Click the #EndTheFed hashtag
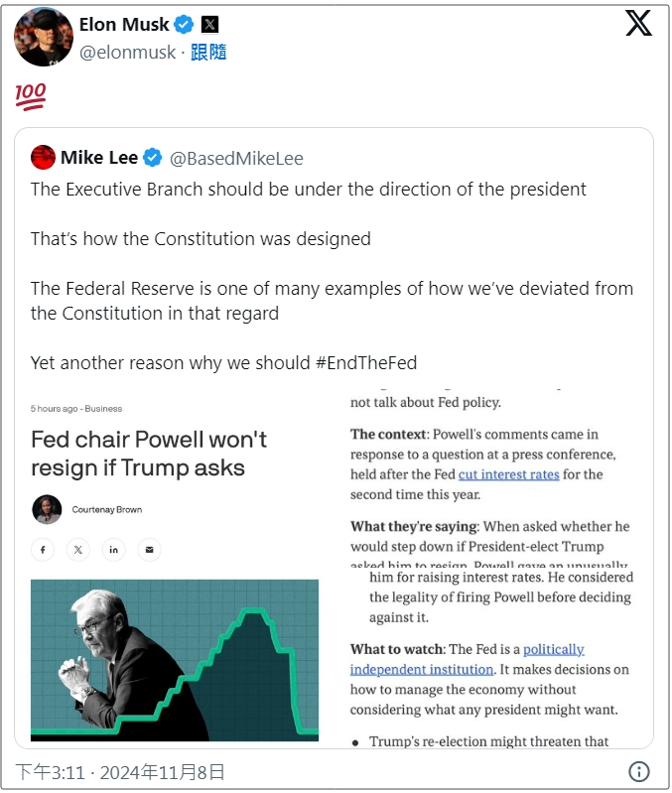672x793 pixels. pyautogui.click(x=366, y=362)
